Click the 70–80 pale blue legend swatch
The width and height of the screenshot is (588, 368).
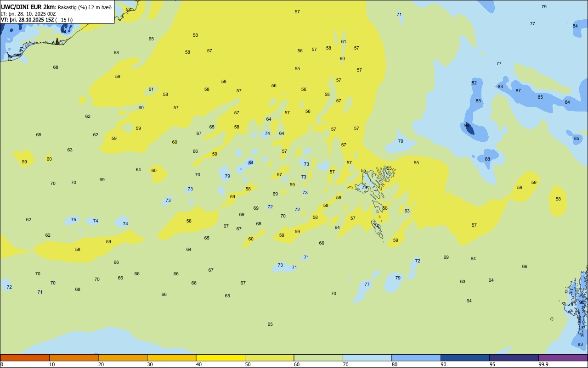[367, 357]
